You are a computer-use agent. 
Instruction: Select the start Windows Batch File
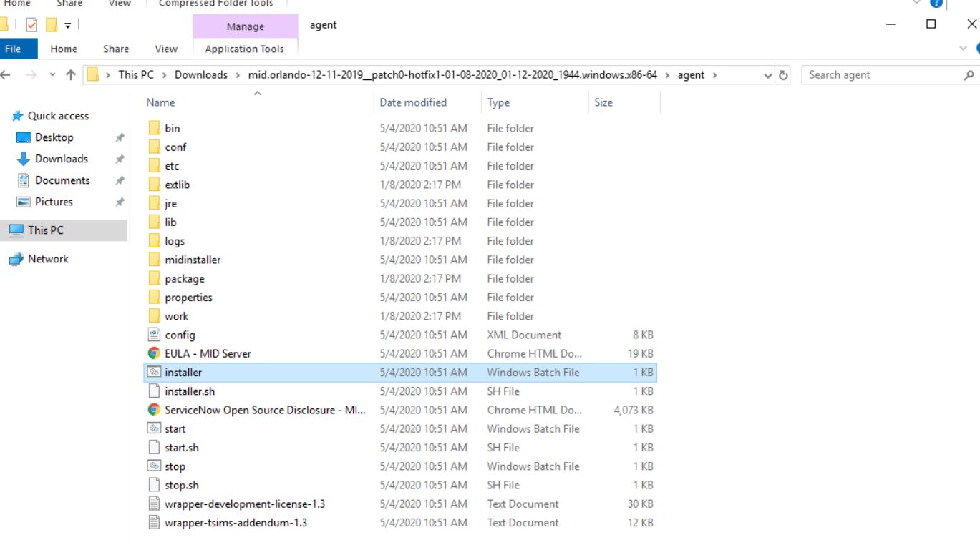tap(175, 428)
